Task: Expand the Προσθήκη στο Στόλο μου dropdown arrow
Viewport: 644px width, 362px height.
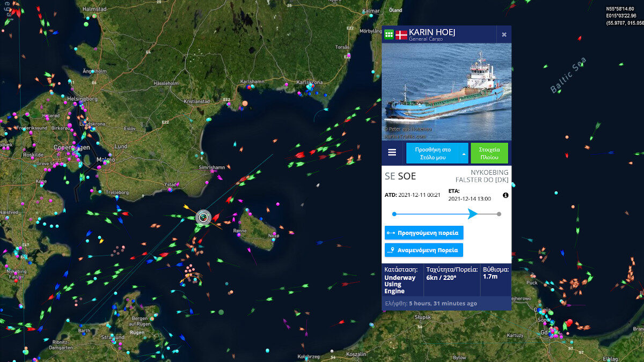Action: [464, 153]
